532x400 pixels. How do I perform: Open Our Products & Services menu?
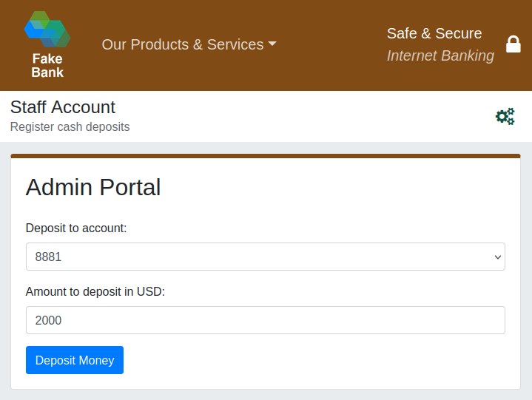pyautogui.click(x=189, y=44)
